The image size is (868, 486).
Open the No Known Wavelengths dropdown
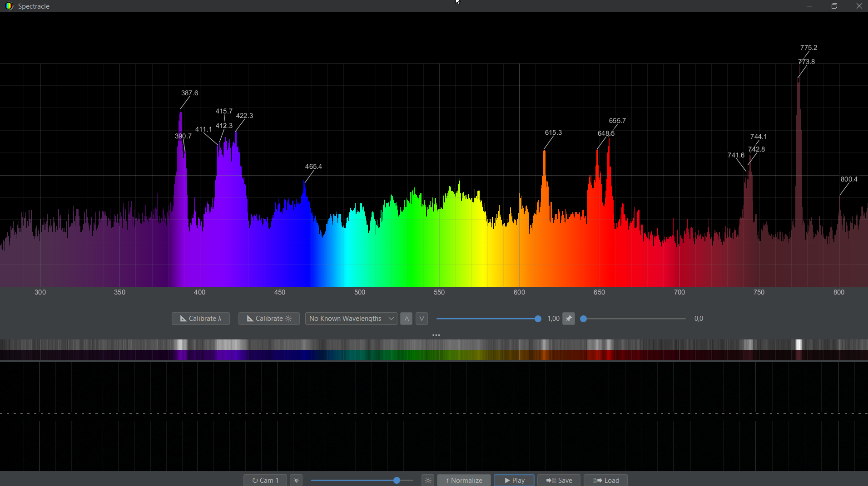pos(351,319)
